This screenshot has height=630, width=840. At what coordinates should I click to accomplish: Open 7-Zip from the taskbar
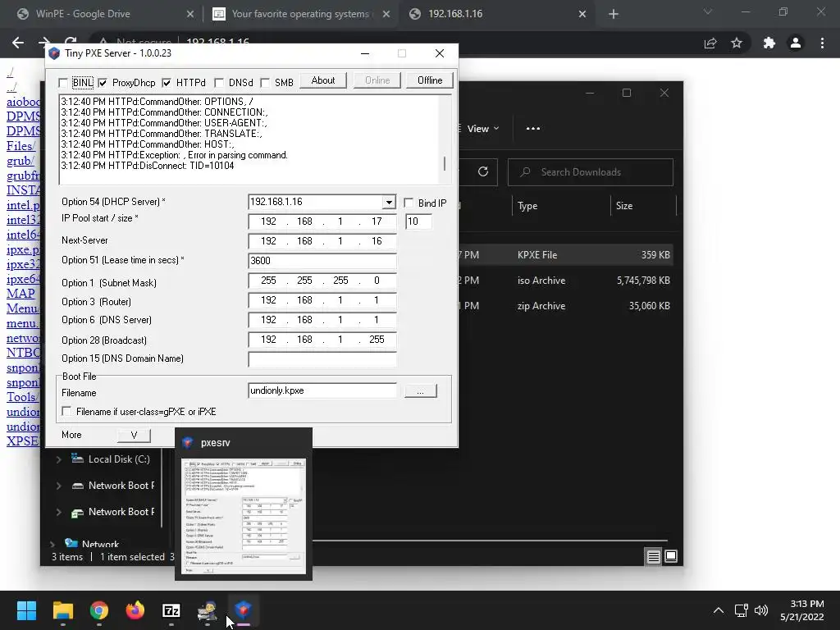click(x=171, y=610)
